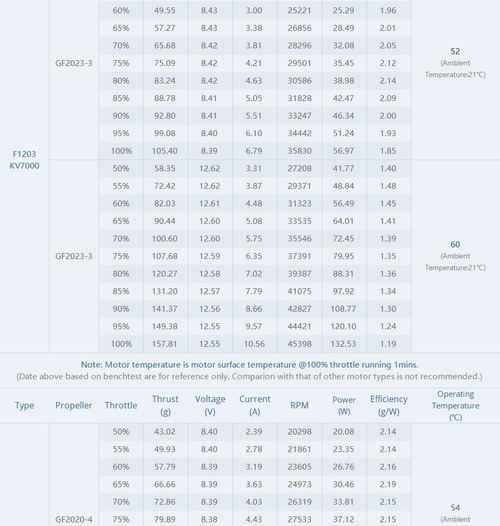Click the motor temperature note text
Screen dimensions: 500x526
pos(249,365)
